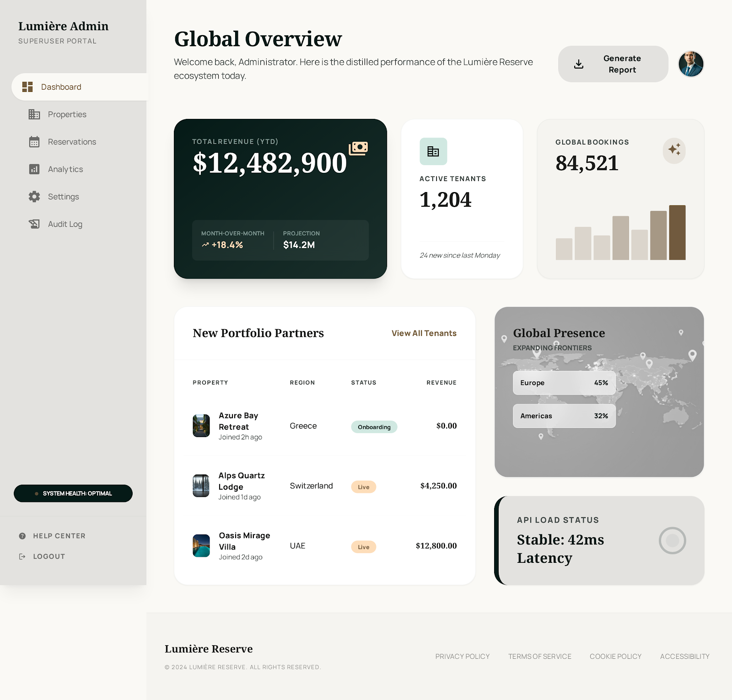Image resolution: width=732 pixels, height=700 pixels.
Task: Toggle the Live status for Alps Quartz Lodge
Action: pyautogui.click(x=363, y=486)
